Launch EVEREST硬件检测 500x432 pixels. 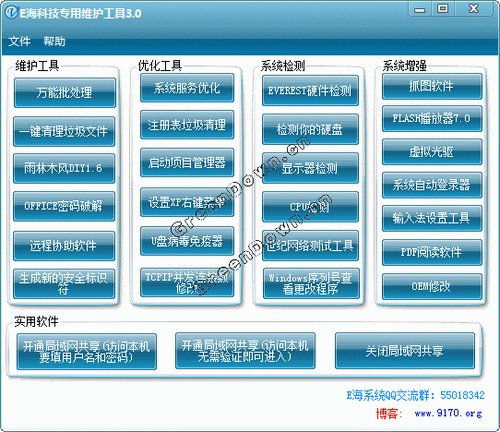[310, 91]
